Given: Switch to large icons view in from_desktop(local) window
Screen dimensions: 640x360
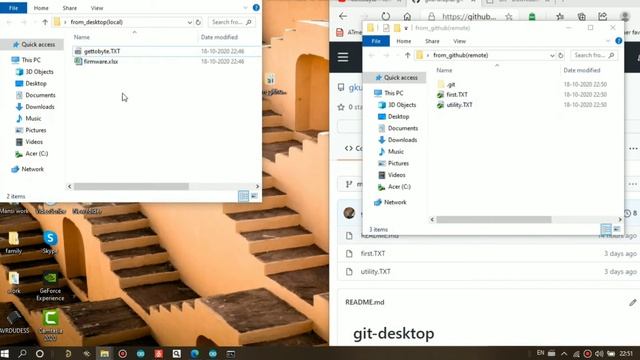Looking at the screenshot, I should click(x=254, y=196).
